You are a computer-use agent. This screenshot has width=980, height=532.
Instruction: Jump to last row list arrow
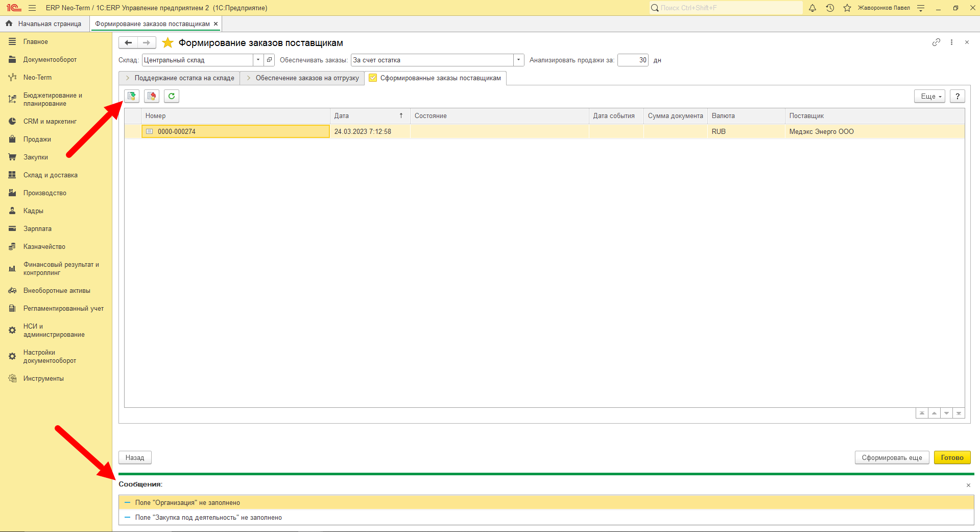pos(959,413)
